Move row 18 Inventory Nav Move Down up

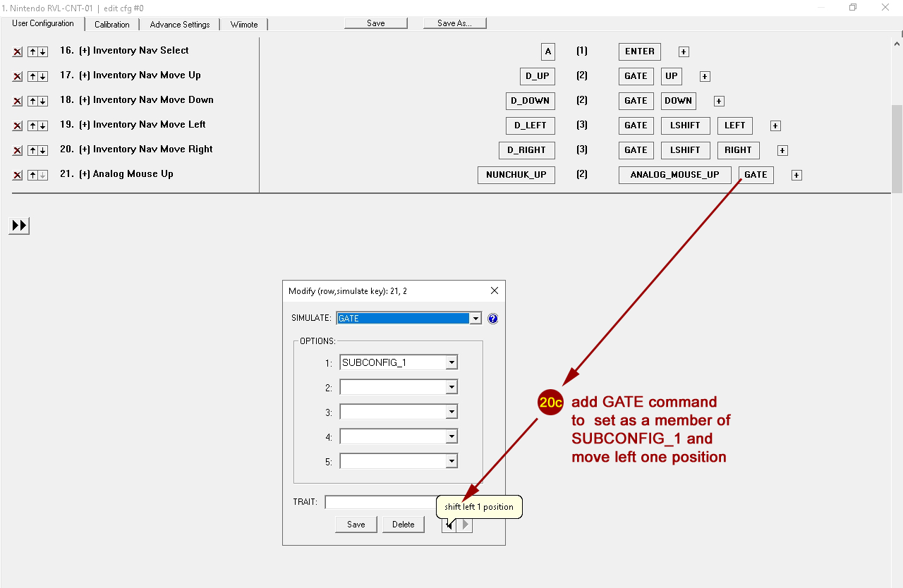32,101
